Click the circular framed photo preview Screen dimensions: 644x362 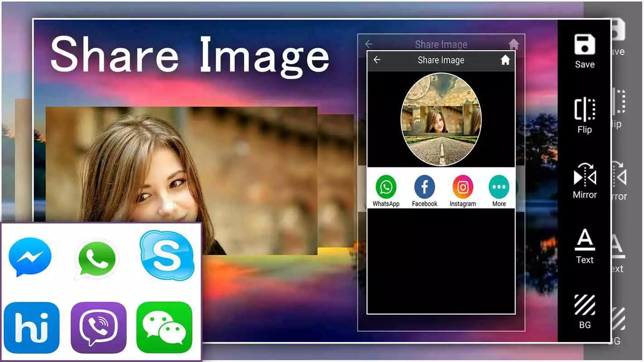pos(441,119)
